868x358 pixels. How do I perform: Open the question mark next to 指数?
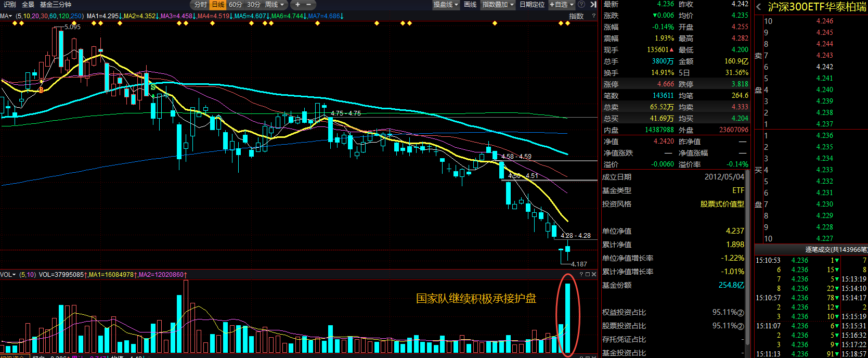[593, 16]
